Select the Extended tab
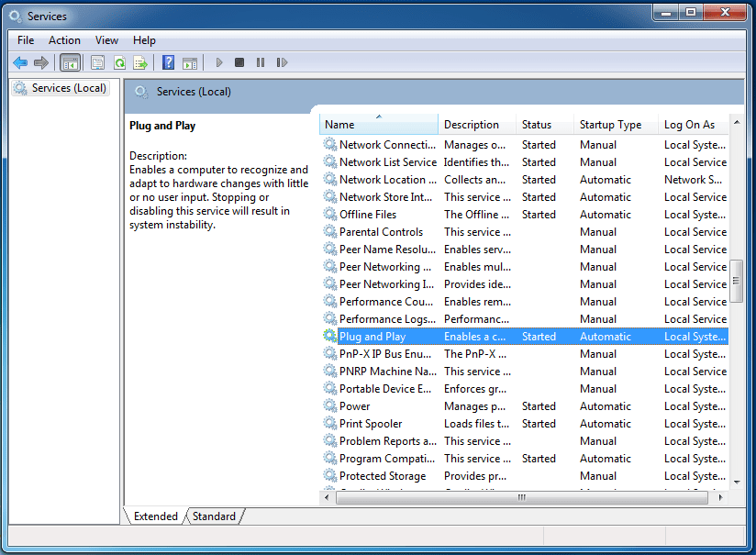This screenshot has height=555, width=756. point(156,516)
